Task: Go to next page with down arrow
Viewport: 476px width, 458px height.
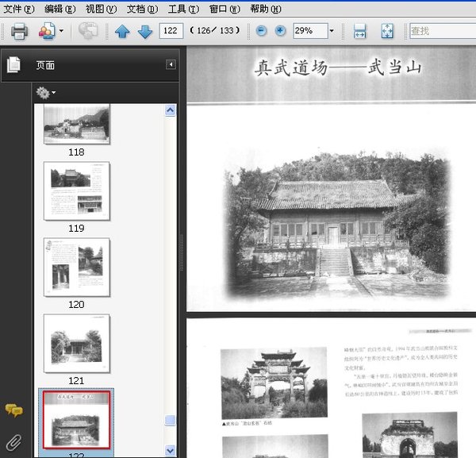Action: (x=145, y=31)
